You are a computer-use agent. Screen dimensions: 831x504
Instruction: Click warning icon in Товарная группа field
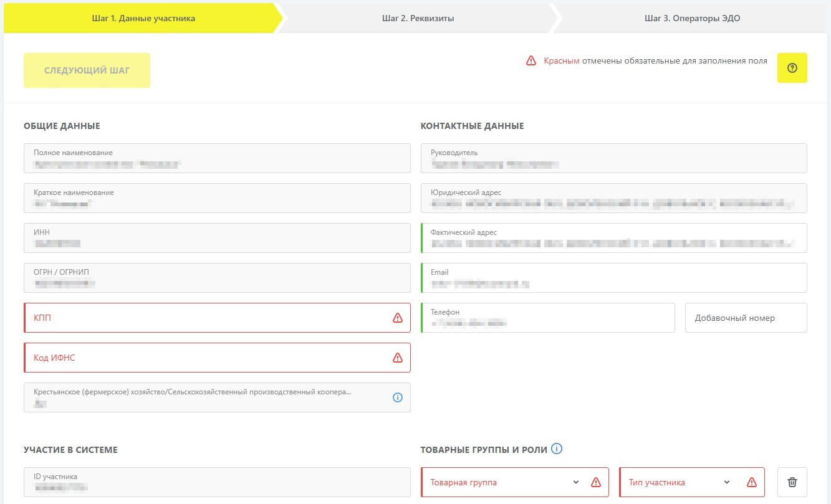595,482
